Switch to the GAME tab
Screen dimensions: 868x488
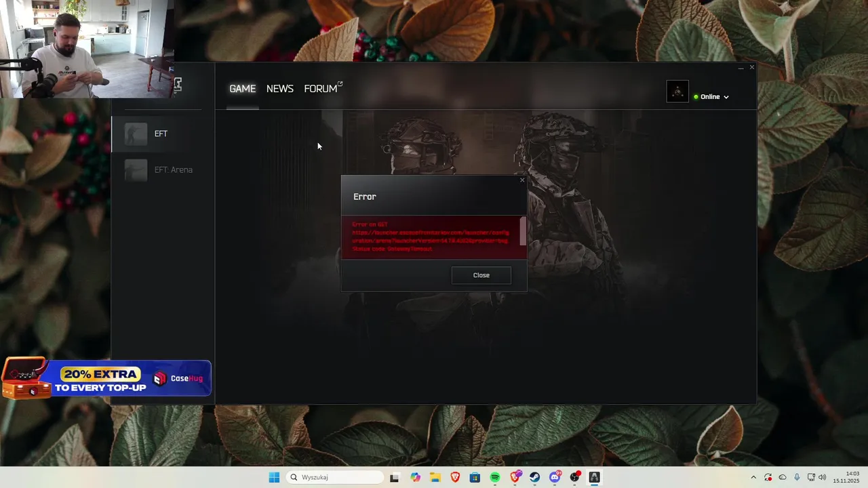pos(243,89)
